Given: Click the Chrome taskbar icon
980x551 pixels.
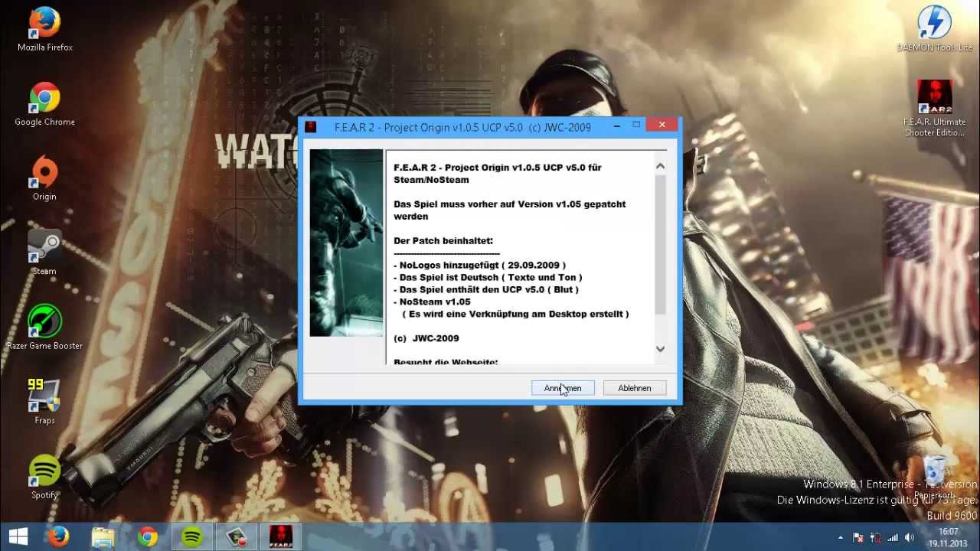Looking at the screenshot, I should click(x=147, y=536).
